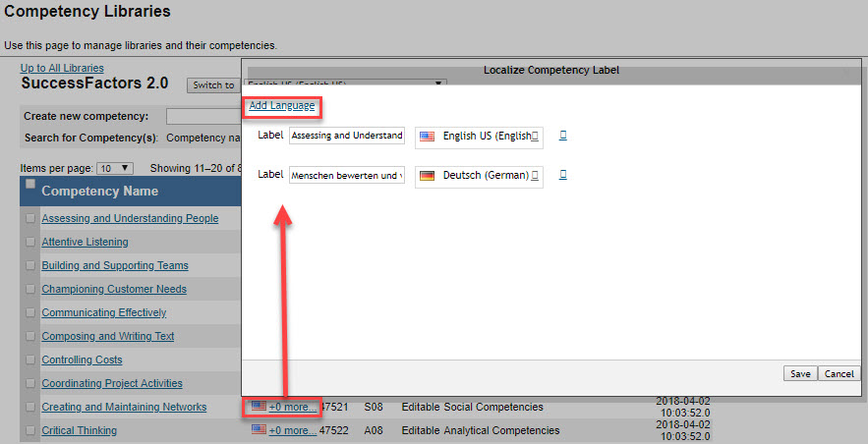Check the Creating and Maintaining Networks row
Screen dimensions: 868x444
point(30,407)
